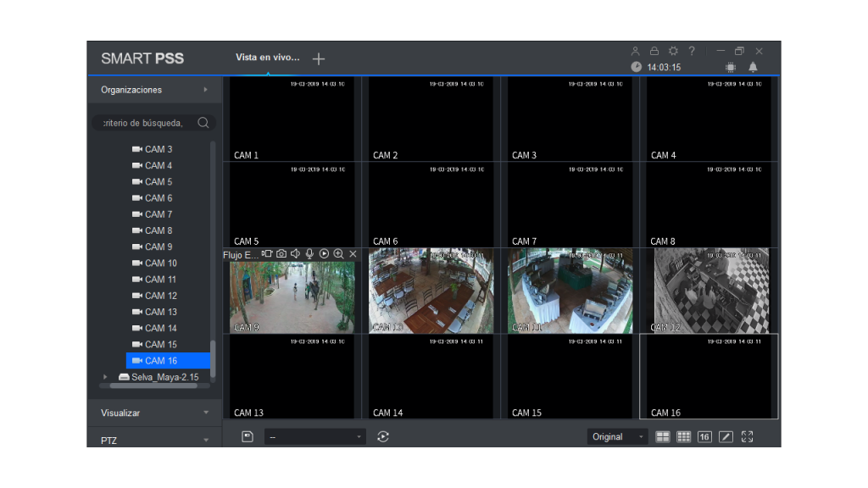Open the saved view dropdown showing dashes

(315, 436)
